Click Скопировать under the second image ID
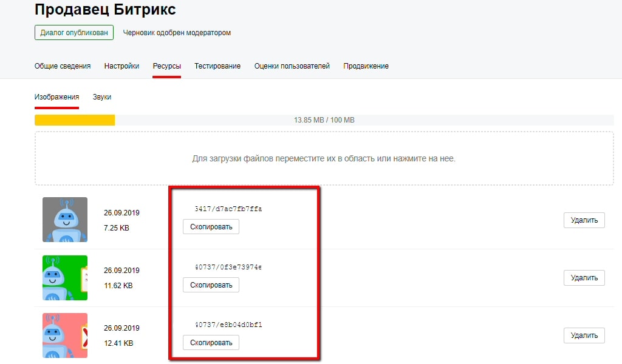 pyautogui.click(x=211, y=285)
